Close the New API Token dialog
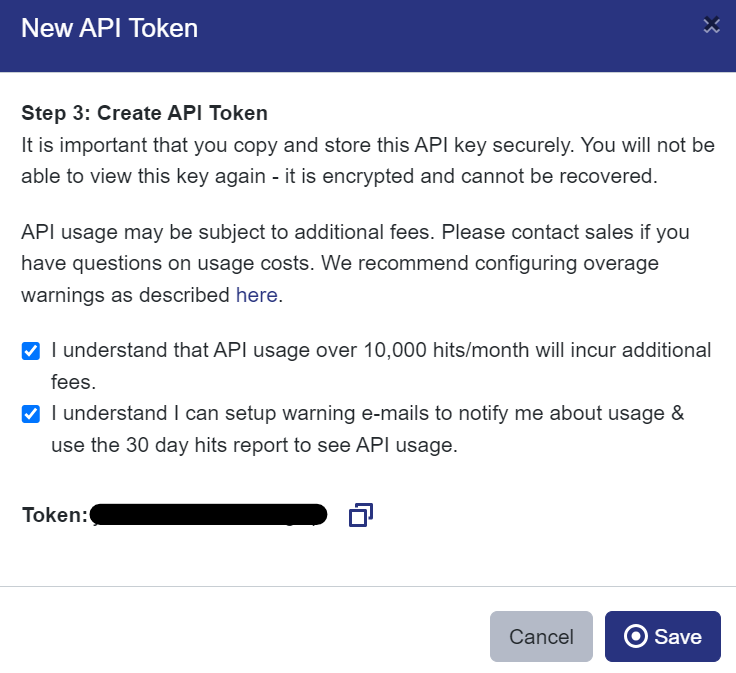This screenshot has width=736, height=673. (711, 26)
